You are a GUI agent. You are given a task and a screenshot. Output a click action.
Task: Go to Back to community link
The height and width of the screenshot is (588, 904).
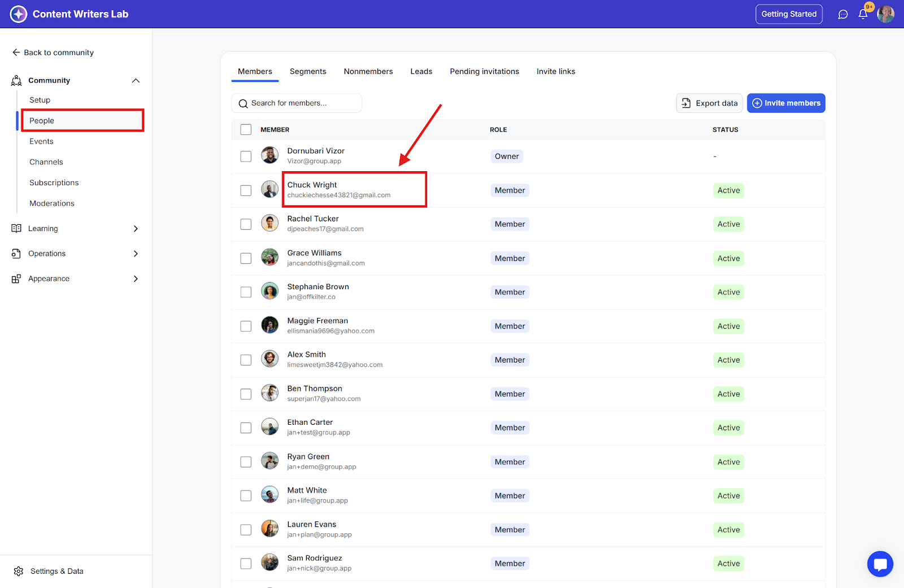coord(53,53)
